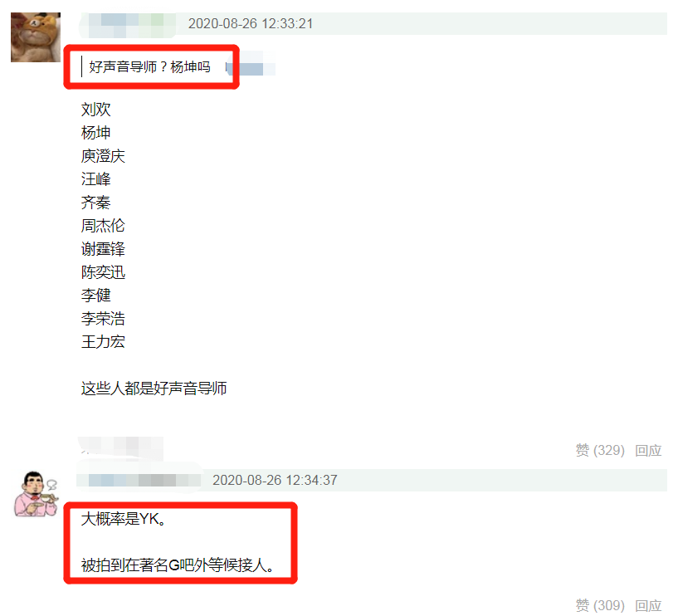Image resolution: width=673 pixels, height=616 pixels.
Task: Click the quoted text 好声音导师？杨坤吗
Action: click(x=149, y=67)
